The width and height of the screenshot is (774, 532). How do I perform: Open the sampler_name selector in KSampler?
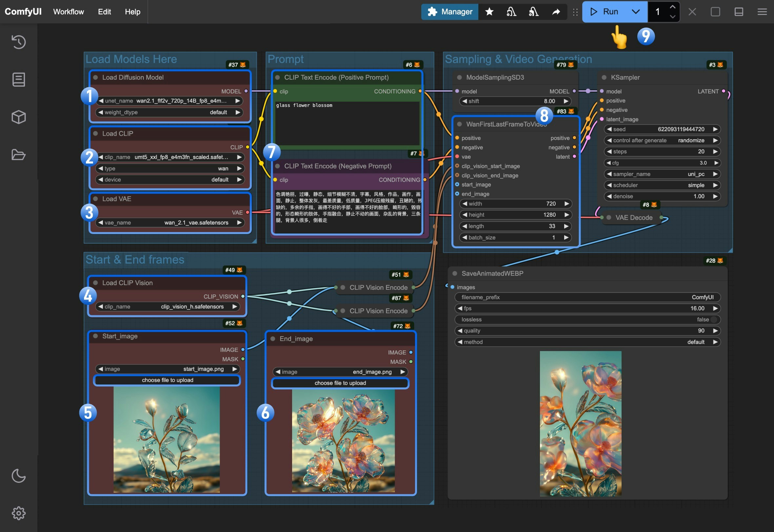pyautogui.click(x=662, y=174)
